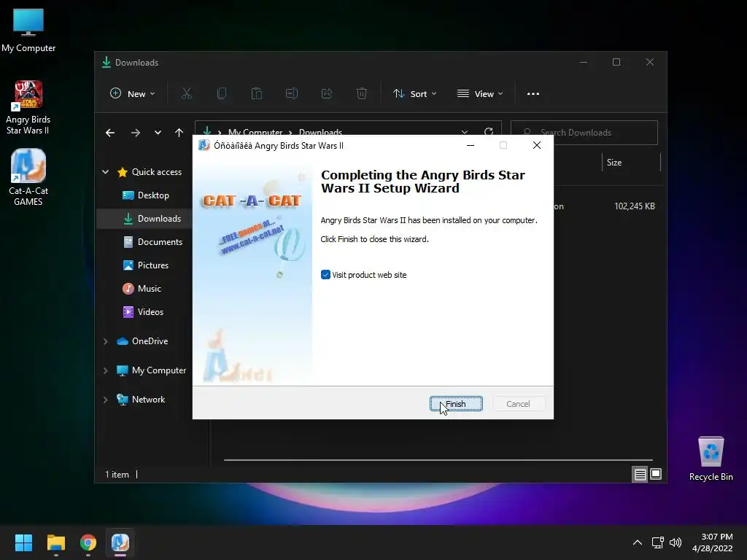Open the Sort dropdown menu
The width and height of the screenshot is (747, 560).
pos(414,94)
